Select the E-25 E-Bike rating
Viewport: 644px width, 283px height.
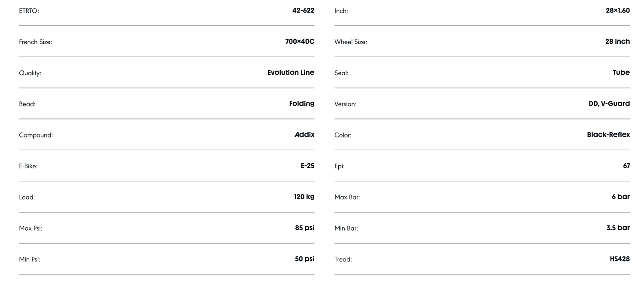tap(307, 166)
